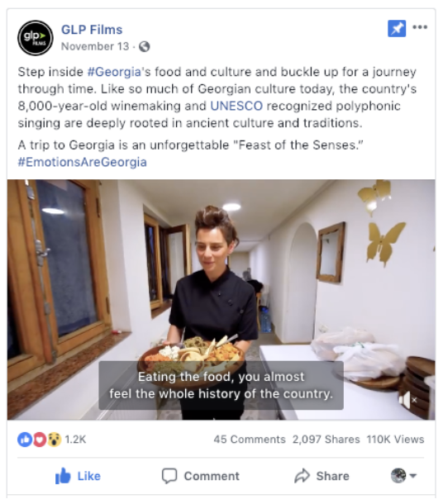443x504 pixels.
Task: Play the video of the chef carrying food
Action: click(221, 300)
